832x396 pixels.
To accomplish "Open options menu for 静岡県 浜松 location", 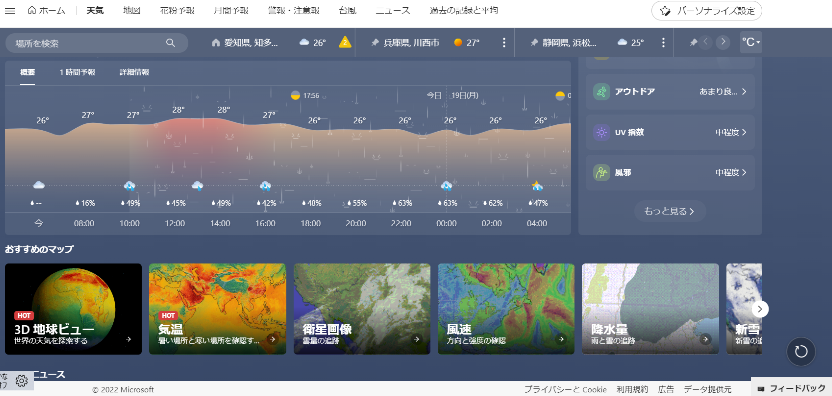I will (663, 42).
